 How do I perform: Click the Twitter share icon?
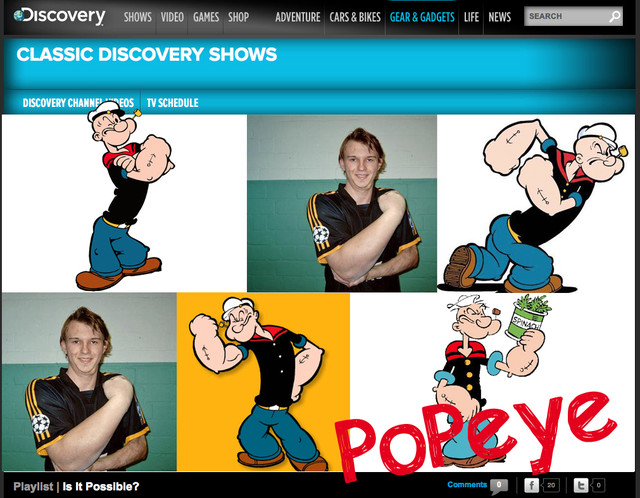(x=581, y=485)
